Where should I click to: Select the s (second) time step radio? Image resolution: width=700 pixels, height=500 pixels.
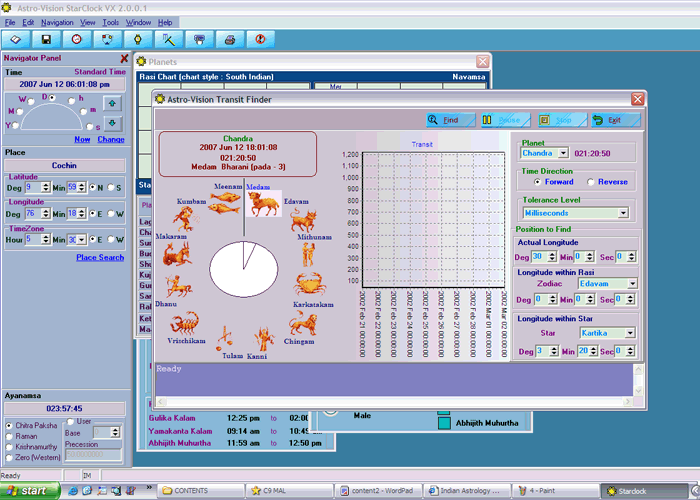[x=90, y=127]
